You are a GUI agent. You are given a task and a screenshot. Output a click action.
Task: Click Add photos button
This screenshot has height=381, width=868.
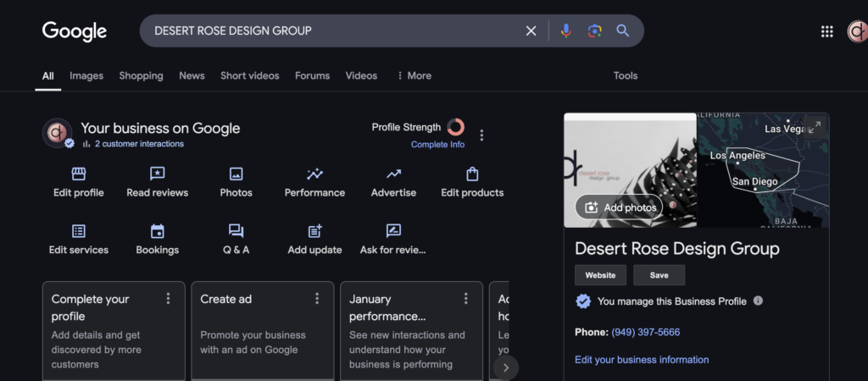(x=619, y=207)
